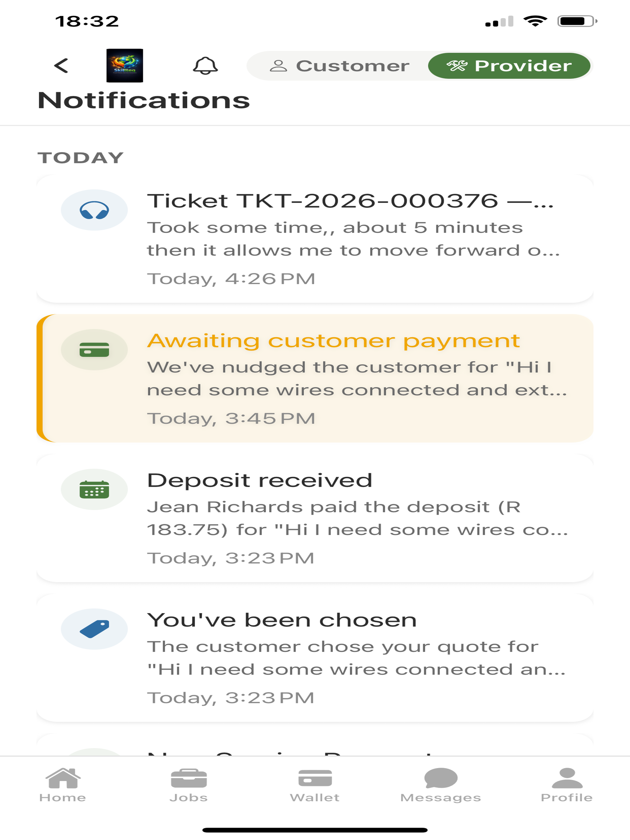Open Ticket TKT-2026-000376 notification
This screenshot has width=630, height=840.
[x=315, y=239]
